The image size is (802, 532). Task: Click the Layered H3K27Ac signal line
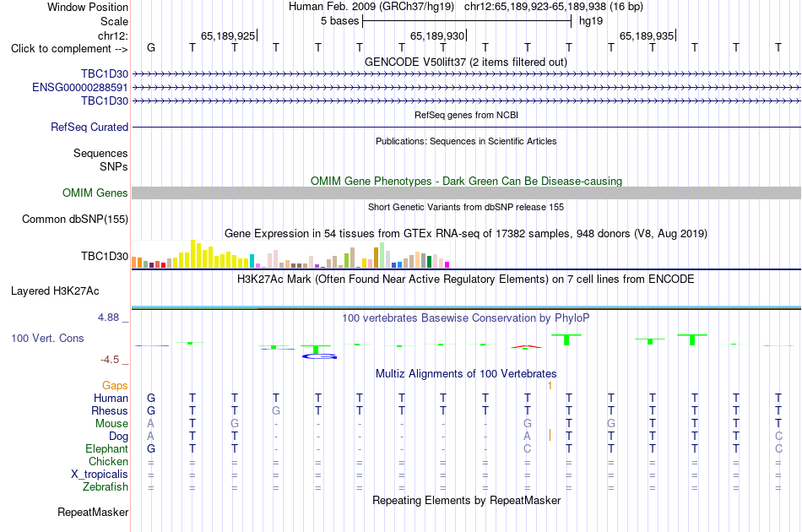(467, 307)
